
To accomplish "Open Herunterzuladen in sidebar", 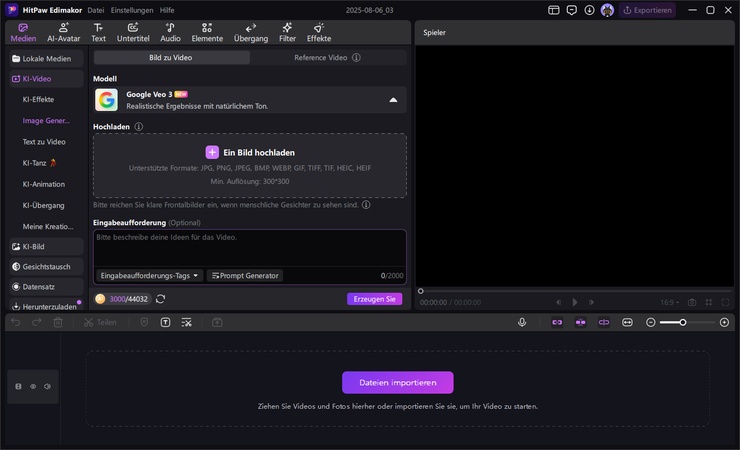I will pyautogui.click(x=46, y=307).
